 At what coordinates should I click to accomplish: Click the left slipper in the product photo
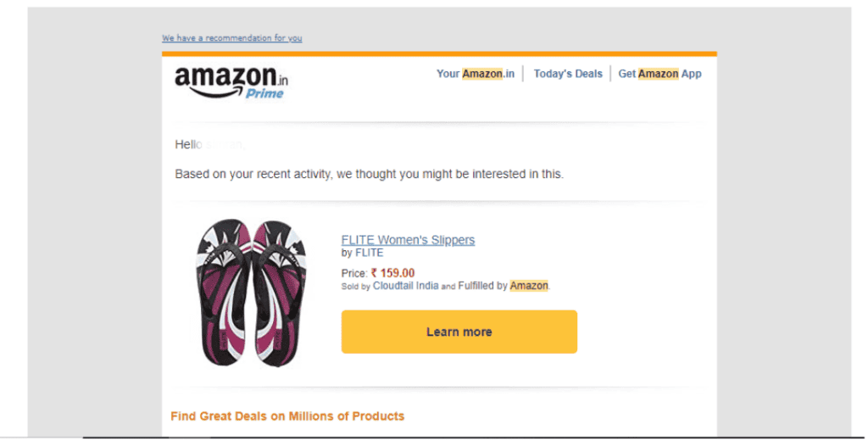tap(224, 293)
